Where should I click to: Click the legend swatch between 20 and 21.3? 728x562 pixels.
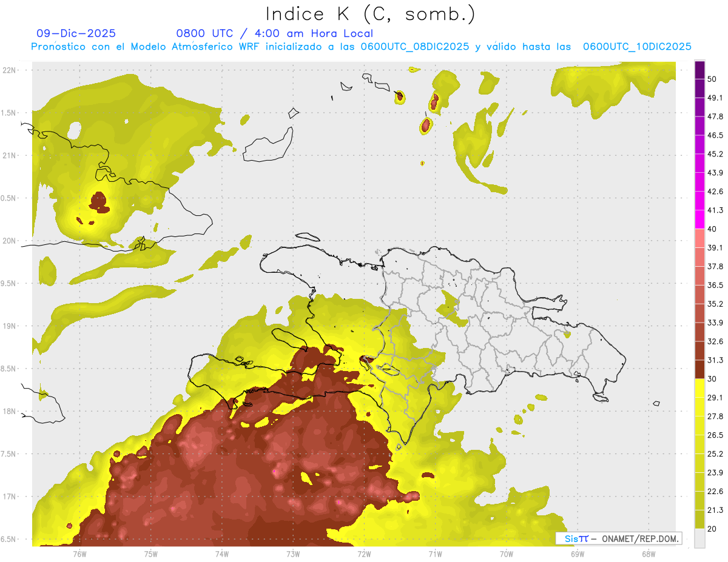[700, 520]
